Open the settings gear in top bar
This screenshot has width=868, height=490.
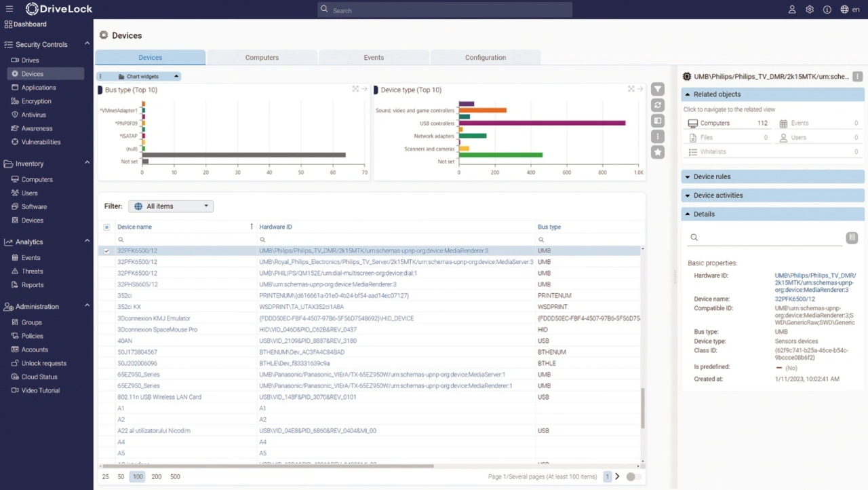coord(810,10)
